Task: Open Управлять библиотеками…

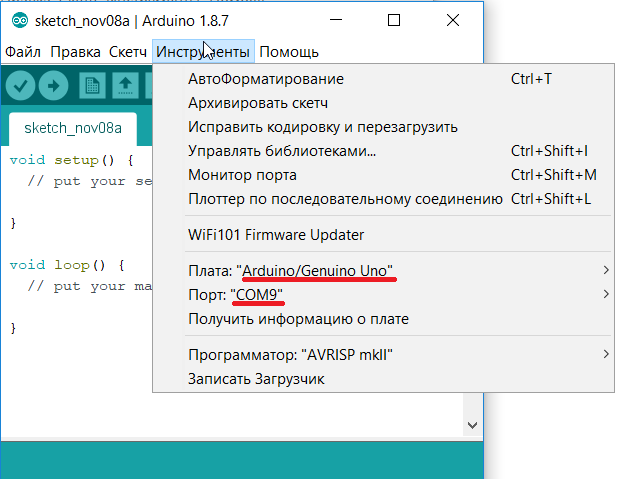Action: click(383, 151)
